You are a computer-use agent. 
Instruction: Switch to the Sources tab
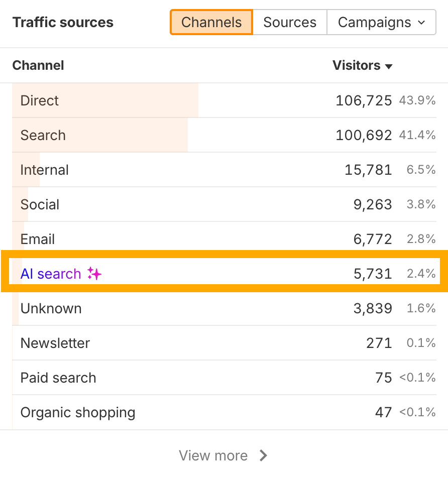(x=290, y=22)
